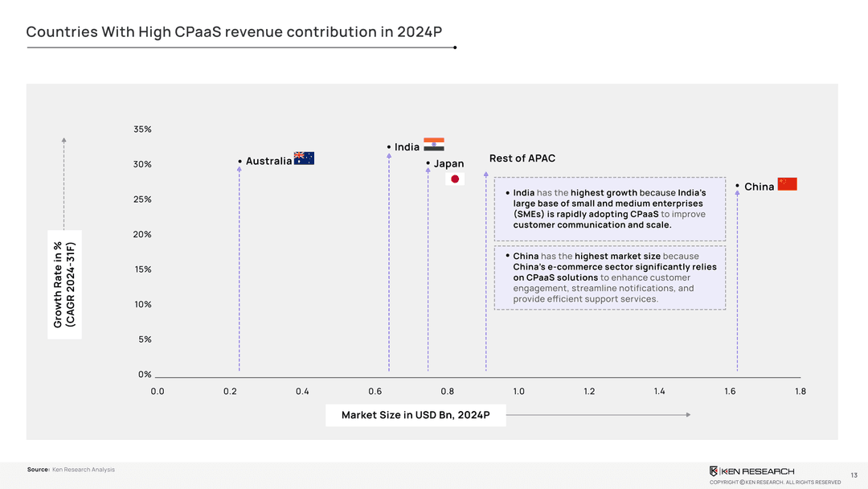Click the page number 13
868x489 pixels.
(854, 475)
